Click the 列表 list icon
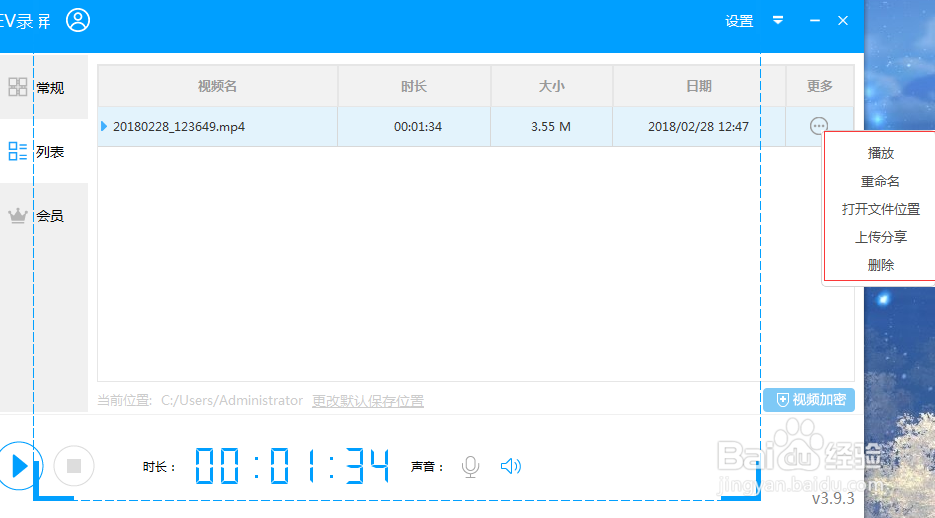This screenshot has width=935, height=518. (x=18, y=151)
